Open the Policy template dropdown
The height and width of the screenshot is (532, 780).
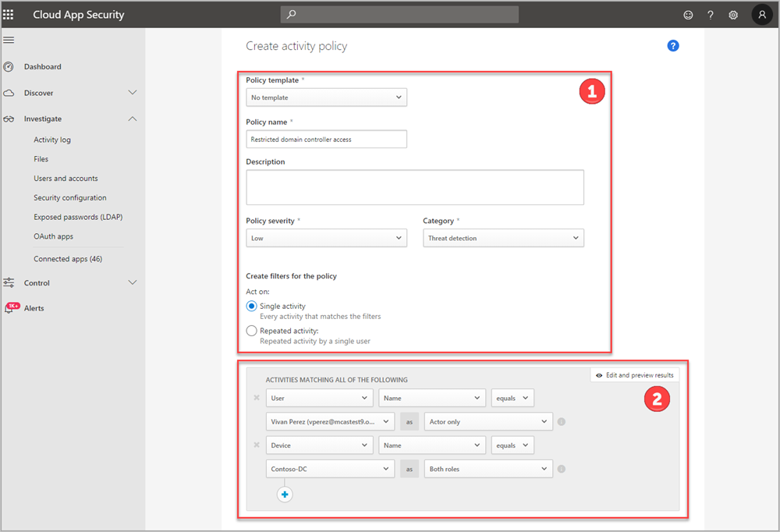(x=326, y=97)
